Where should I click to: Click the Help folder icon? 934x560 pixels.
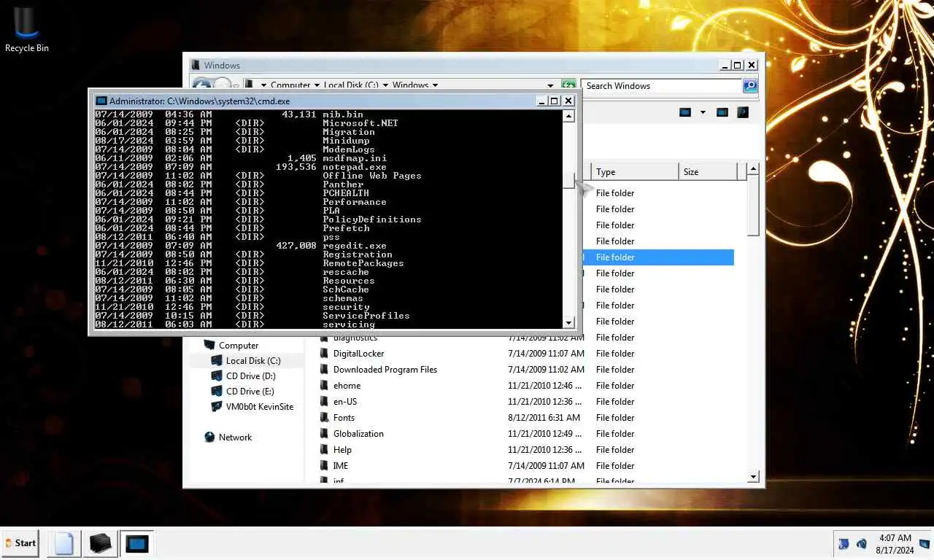325,450
